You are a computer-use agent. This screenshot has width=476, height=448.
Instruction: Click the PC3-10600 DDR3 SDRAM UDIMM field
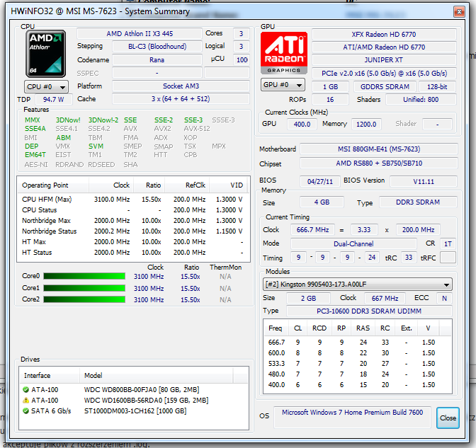pyautogui.click(x=369, y=311)
